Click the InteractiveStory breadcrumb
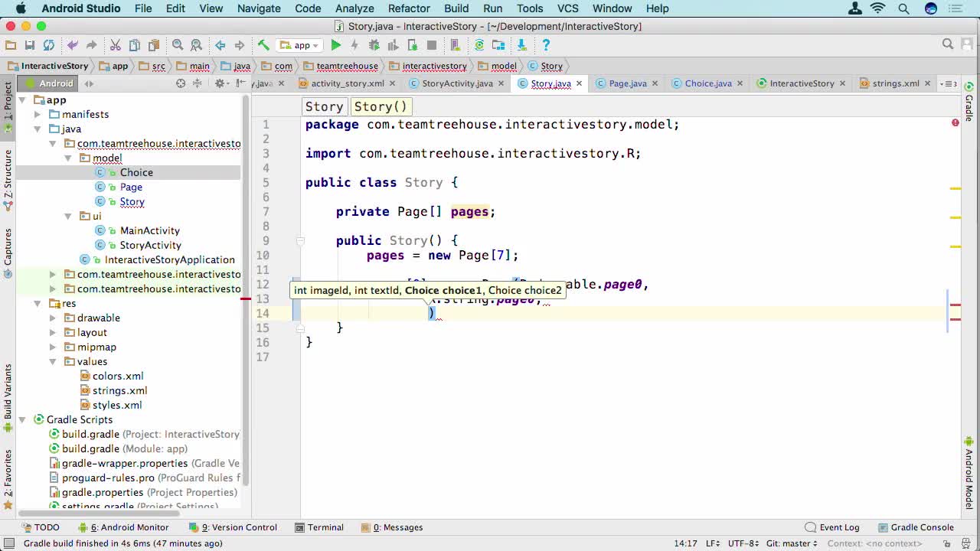The width and height of the screenshot is (980, 551). [x=47, y=66]
